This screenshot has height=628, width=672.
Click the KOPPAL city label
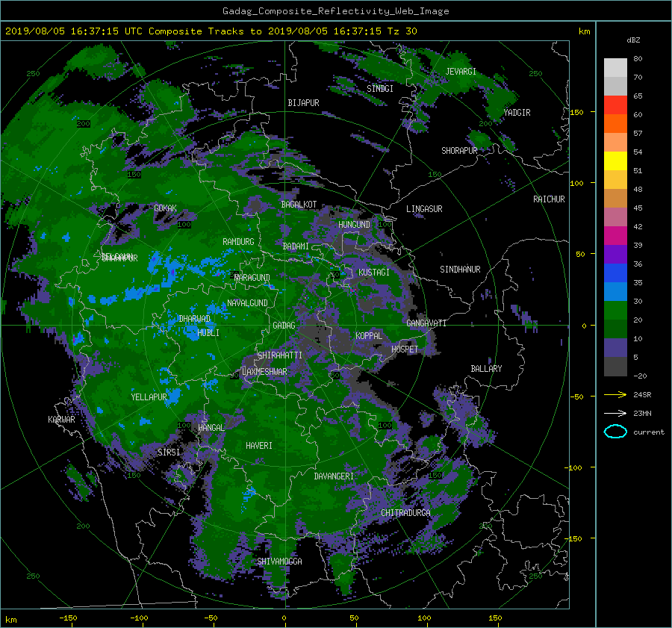[369, 335]
